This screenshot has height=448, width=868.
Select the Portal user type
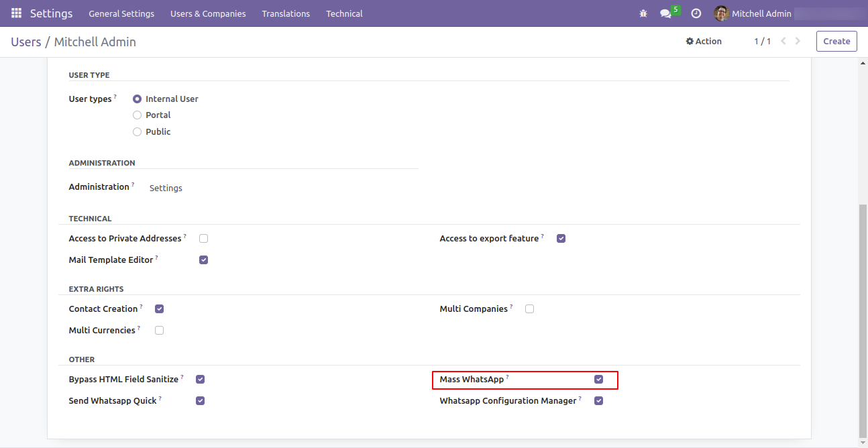click(138, 115)
